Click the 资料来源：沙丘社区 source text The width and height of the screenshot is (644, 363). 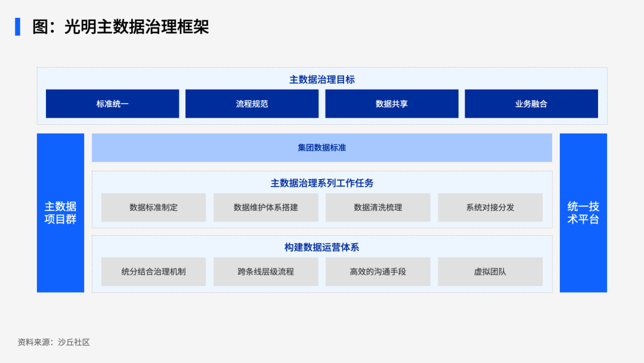54,342
